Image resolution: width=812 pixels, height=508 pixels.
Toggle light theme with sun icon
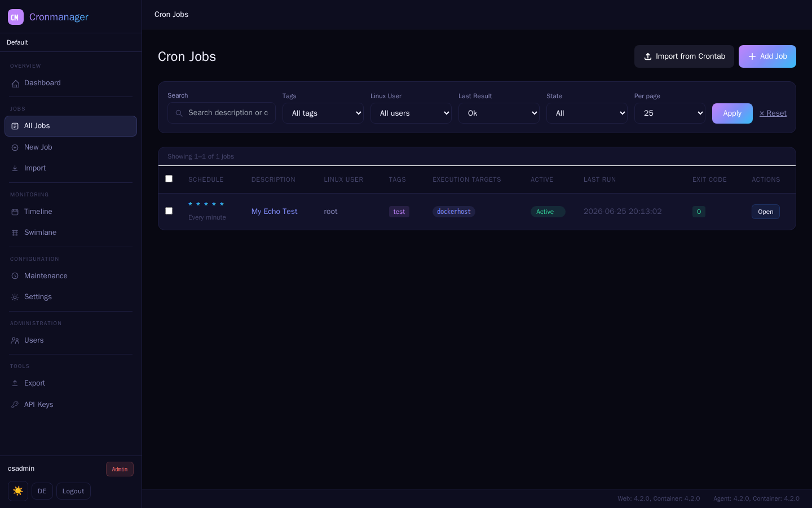pyautogui.click(x=18, y=491)
